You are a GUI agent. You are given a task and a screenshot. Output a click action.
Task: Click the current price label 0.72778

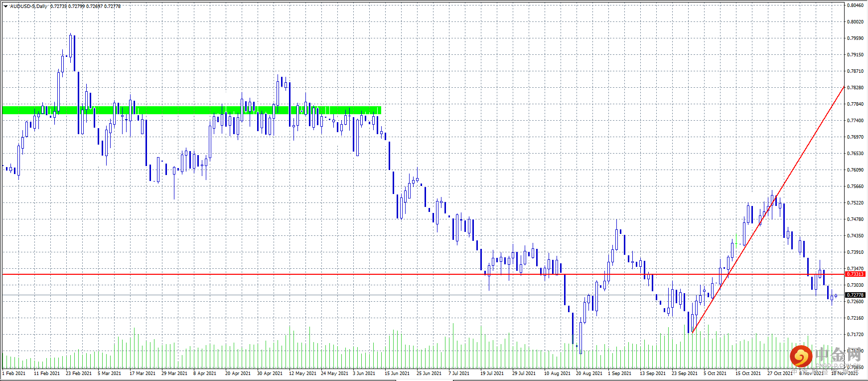click(x=856, y=295)
